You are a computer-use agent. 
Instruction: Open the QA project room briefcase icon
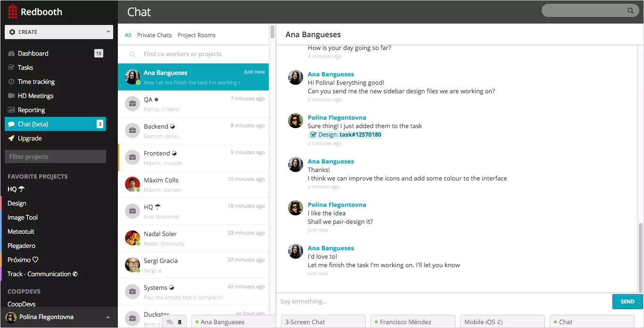coord(132,104)
